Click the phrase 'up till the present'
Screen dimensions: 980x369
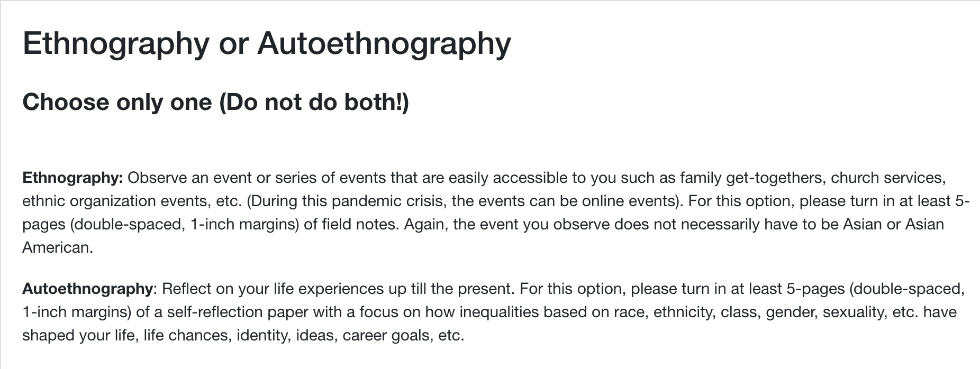(x=450, y=289)
